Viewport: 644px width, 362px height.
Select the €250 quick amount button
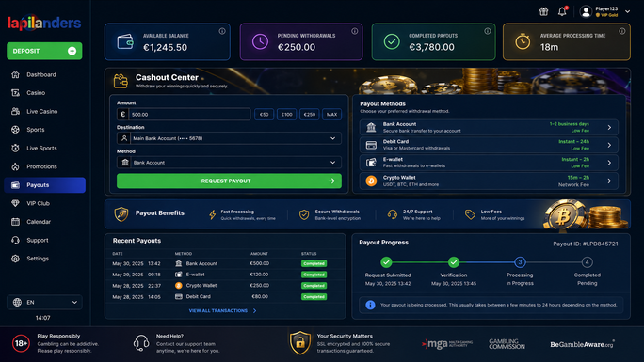coord(309,115)
